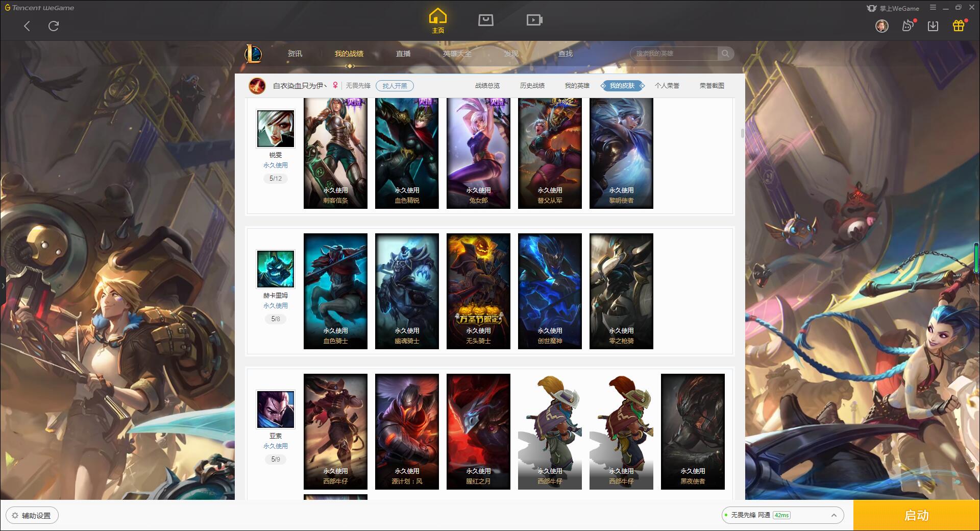Open the 血色骑士 Hecarim skin thumbnail
Viewport: 980px width, 531px height.
(335, 291)
